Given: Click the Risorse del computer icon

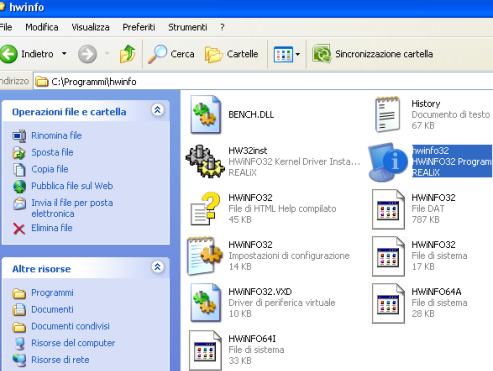Looking at the screenshot, I should [x=19, y=344].
